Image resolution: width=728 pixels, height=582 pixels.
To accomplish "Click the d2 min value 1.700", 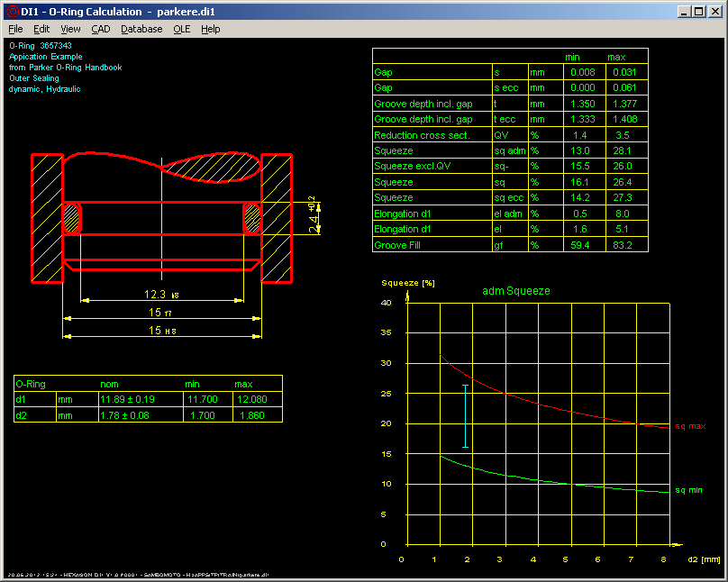I will pos(203,416).
